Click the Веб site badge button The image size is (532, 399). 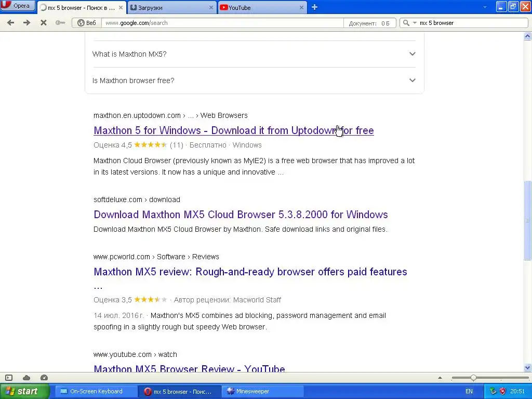pyautogui.click(x=87, y=23)
